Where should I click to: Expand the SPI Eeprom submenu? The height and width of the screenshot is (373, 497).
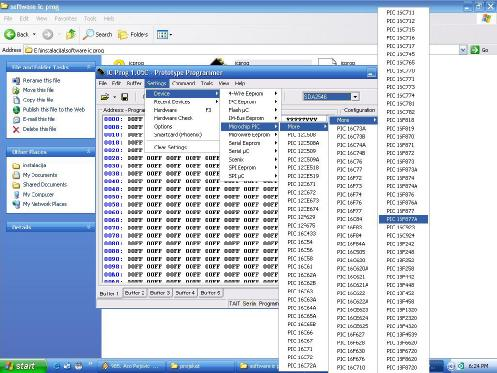tap(250, 168)
